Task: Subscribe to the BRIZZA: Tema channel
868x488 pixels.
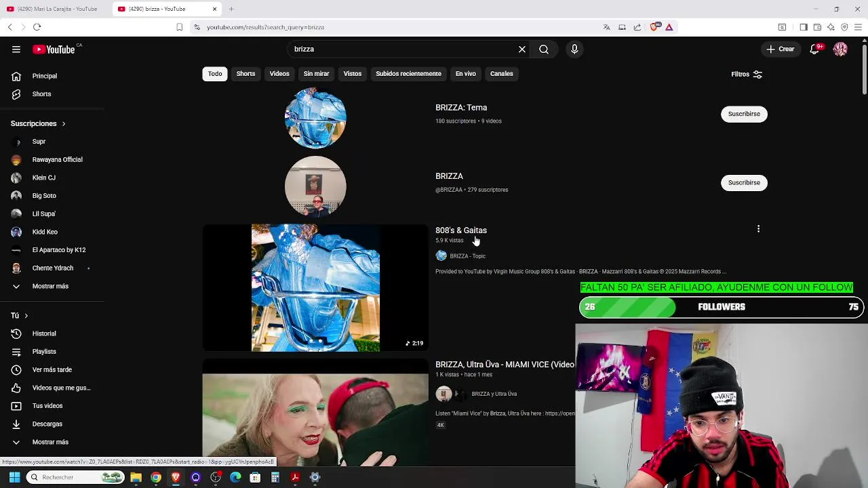Action: point(744,114)
